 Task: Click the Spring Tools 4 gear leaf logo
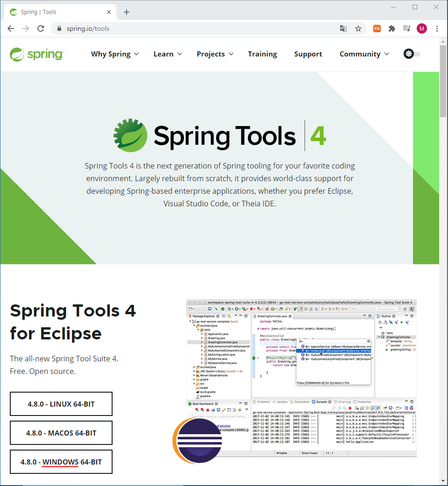(x=130, y=135)
